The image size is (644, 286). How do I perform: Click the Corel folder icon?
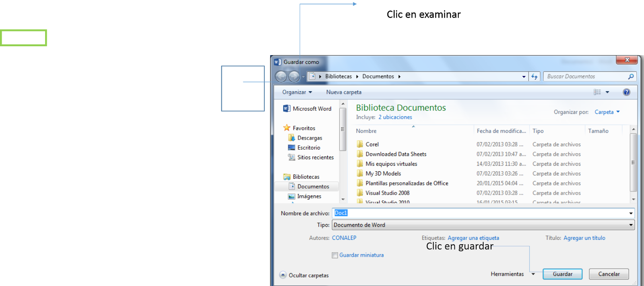point(360,144)
